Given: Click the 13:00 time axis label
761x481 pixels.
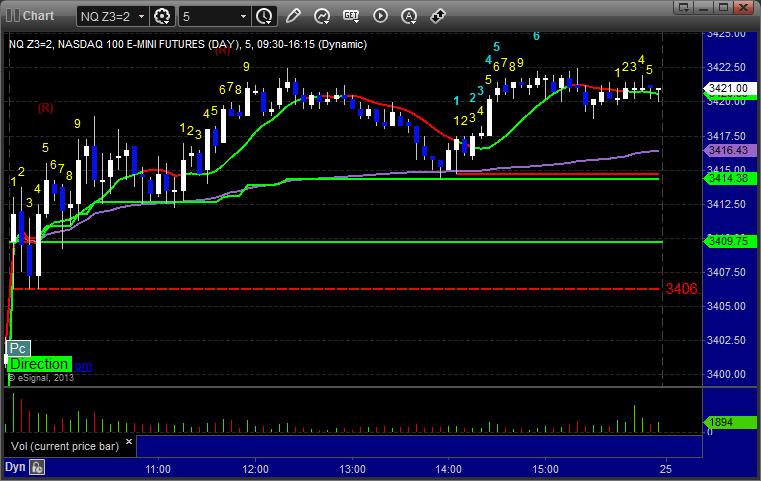Looking at the screenshot, I should 352,469.
